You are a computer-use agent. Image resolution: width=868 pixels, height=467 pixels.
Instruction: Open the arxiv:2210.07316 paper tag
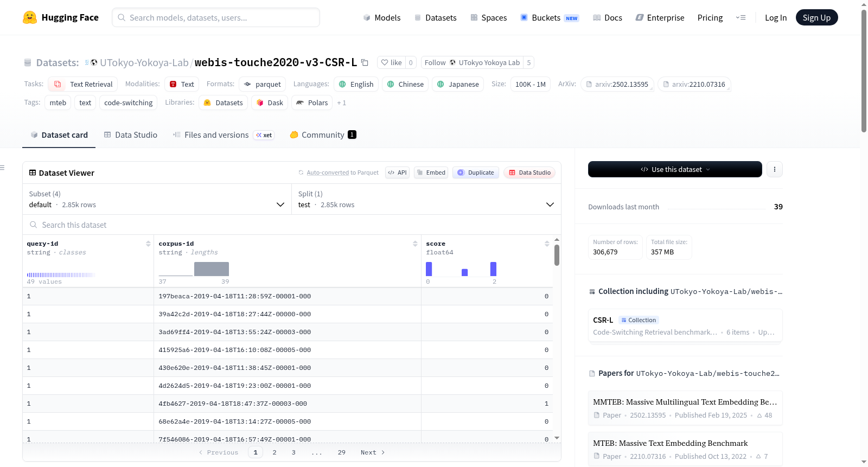pyautogui.click(x=694, y=84)
